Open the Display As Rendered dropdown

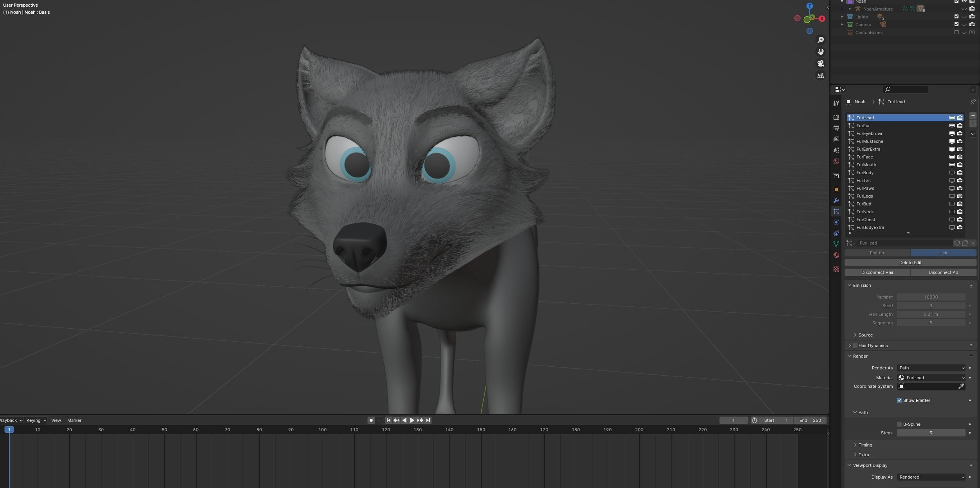click(931, 477)
